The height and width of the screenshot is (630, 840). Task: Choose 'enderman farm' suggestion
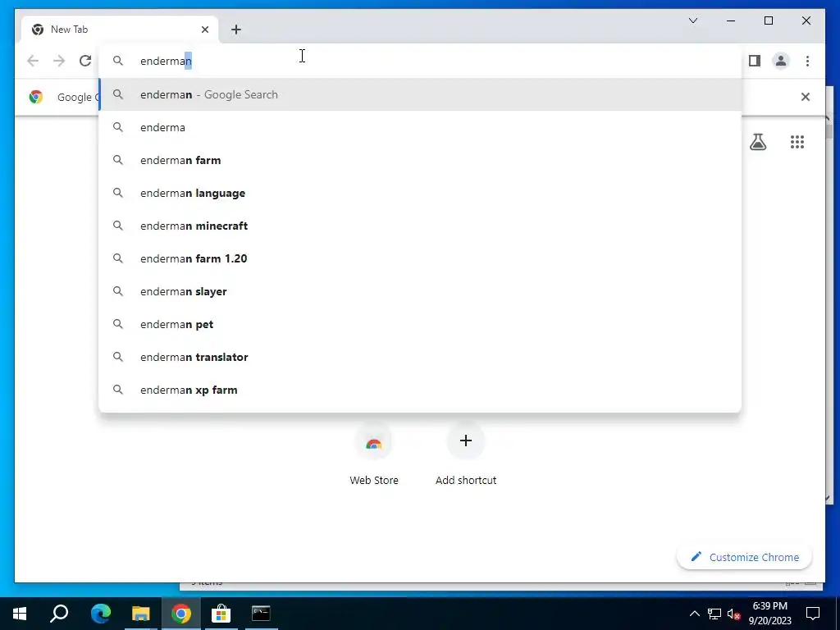coord(420,160)
